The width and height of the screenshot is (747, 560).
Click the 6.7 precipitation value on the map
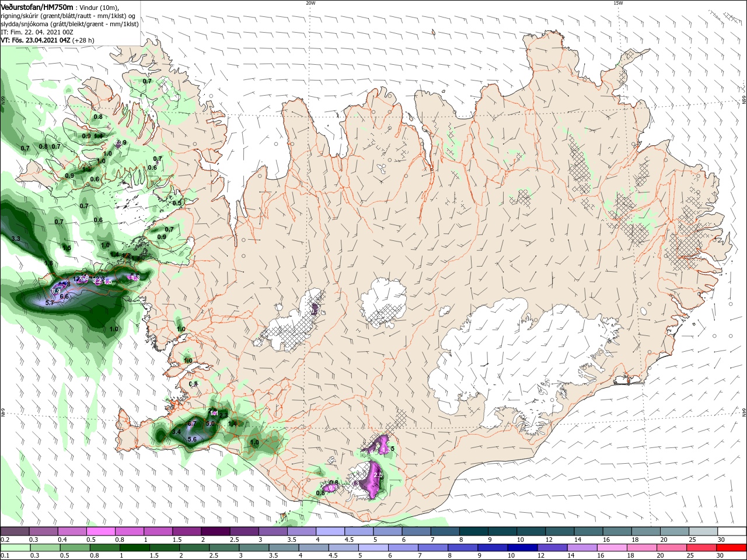[x=192, y=423]
